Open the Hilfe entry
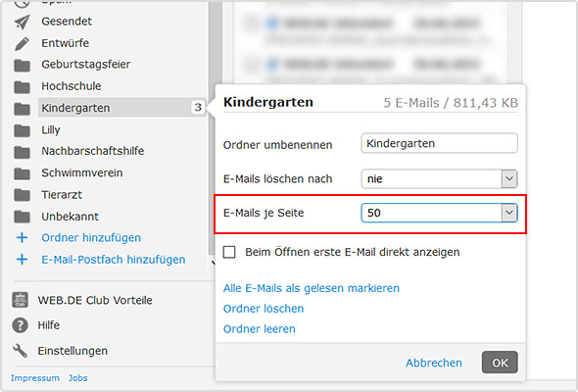Viewport: 578px width, 392px height. (x=49, y=325)
